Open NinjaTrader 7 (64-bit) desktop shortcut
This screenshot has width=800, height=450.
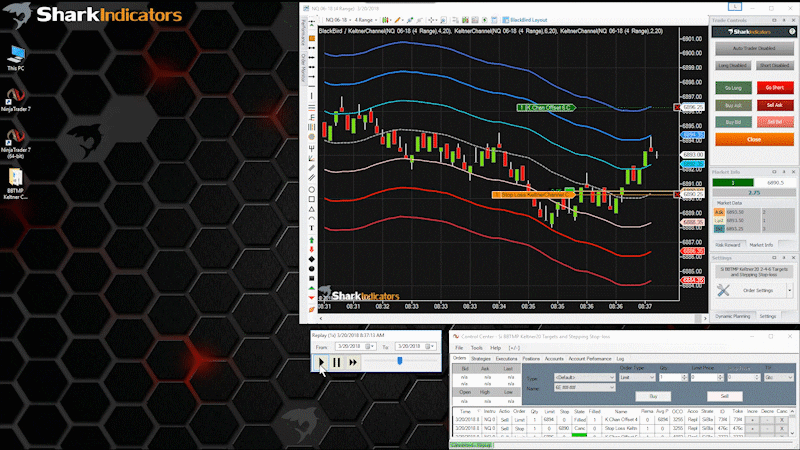[16, 143]
